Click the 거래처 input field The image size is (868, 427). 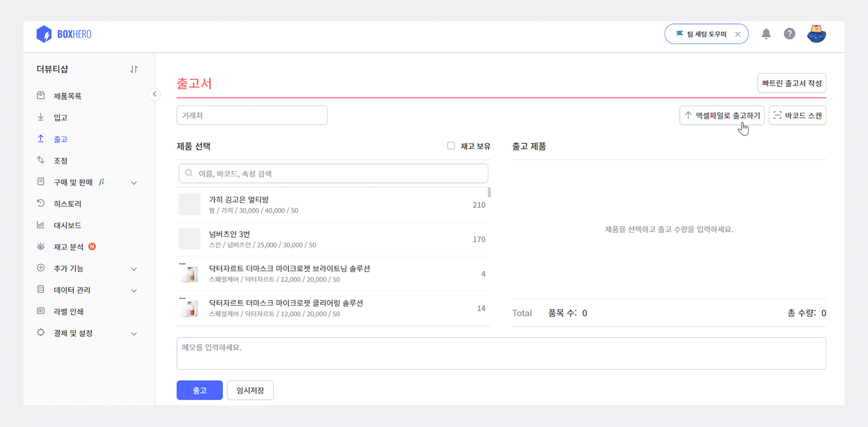(252, 116)
